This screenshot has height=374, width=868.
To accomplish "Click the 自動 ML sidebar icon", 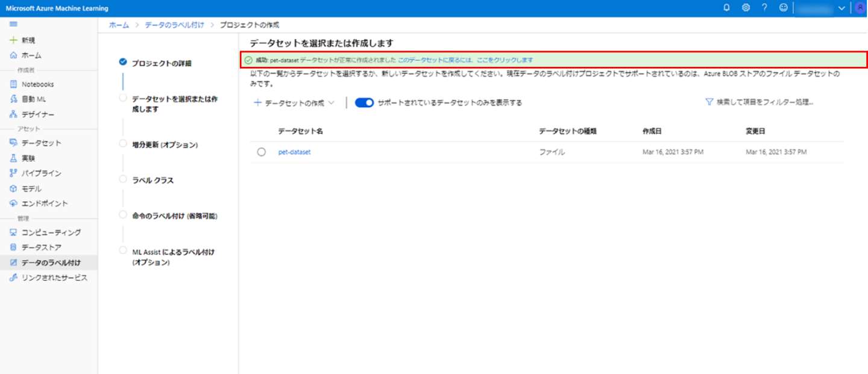I will (x=13, y=99).
